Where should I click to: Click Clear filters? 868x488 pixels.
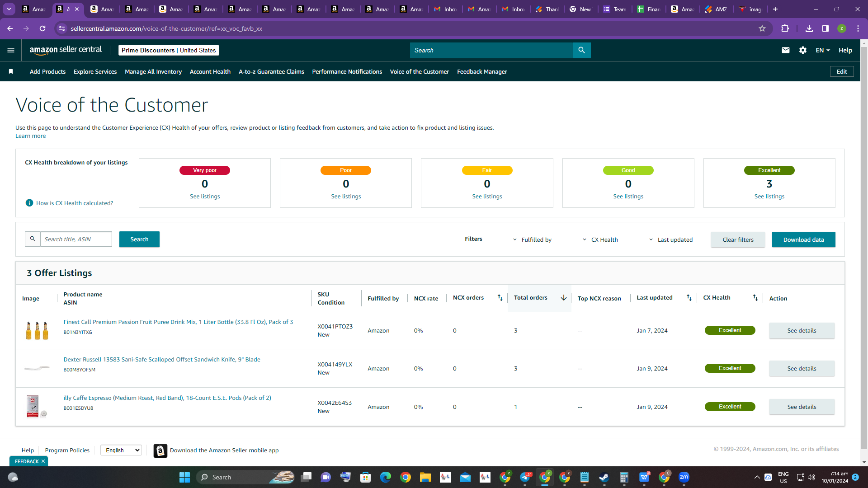(738, 239)
